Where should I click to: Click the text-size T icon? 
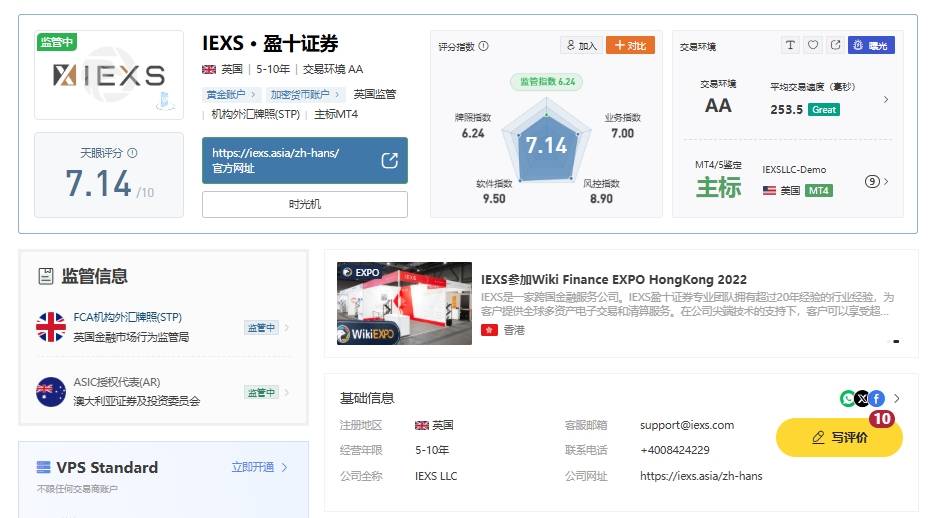point(790,45)
